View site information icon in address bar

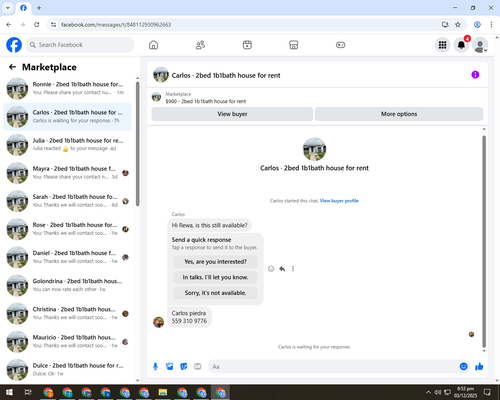click(x=53, y=25)
